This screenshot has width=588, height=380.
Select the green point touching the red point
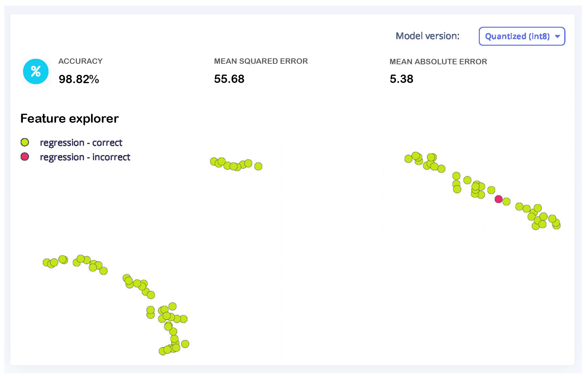click(507, 202)
